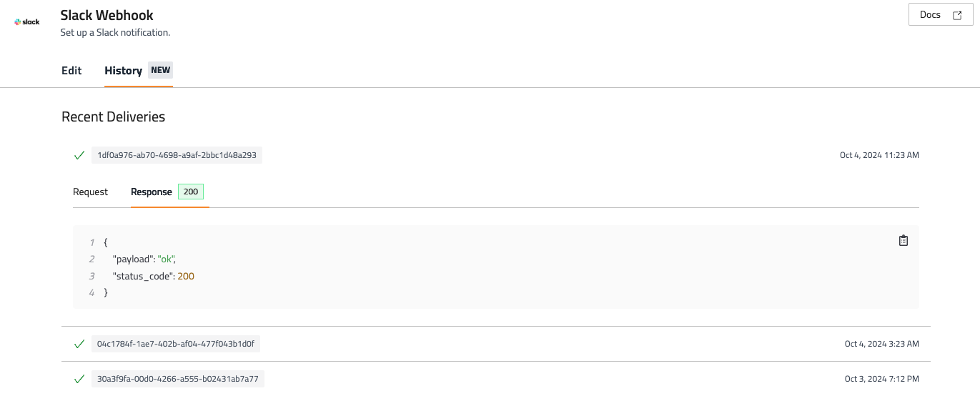980x406 pixels.
Task: Click green checkmark of 1df0a976 delivery
Action: click(79, 155)
